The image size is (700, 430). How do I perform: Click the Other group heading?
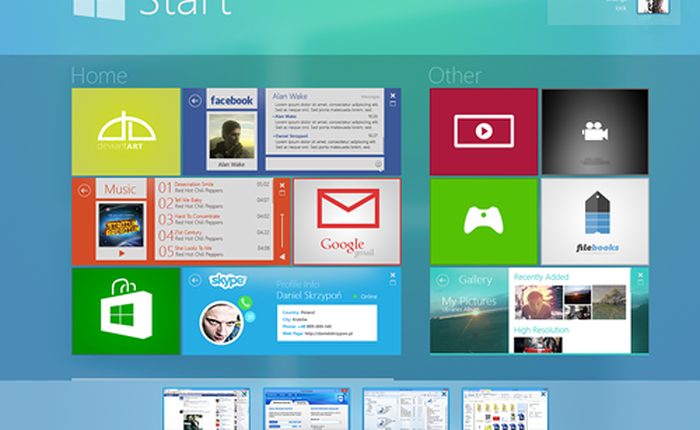454,76
